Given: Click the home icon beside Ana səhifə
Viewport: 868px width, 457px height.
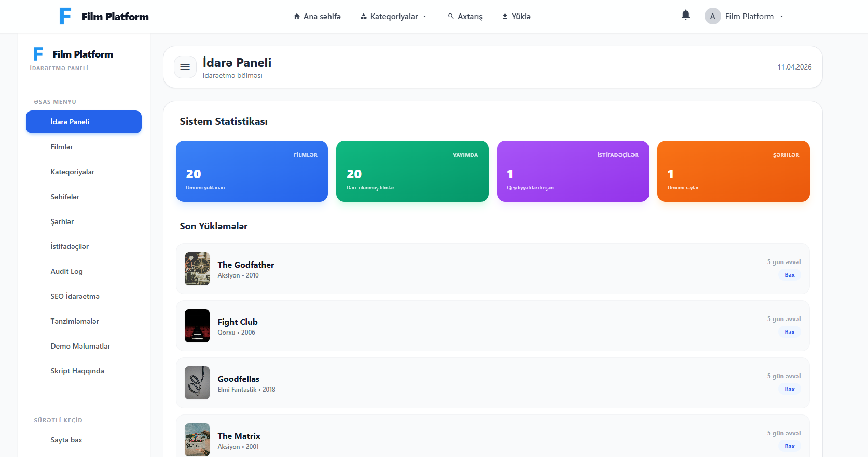Looking at the screenshot, I should coord(297,17).
